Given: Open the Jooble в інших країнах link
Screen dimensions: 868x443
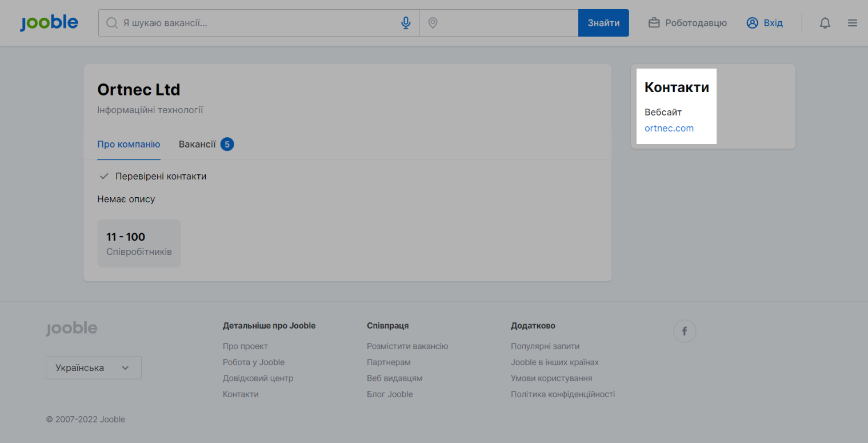Looking at the screenshot, I should pos(555,362).
